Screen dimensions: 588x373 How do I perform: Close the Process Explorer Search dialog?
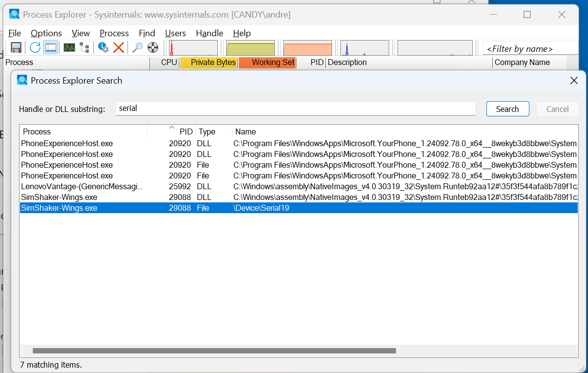point(574,81)
